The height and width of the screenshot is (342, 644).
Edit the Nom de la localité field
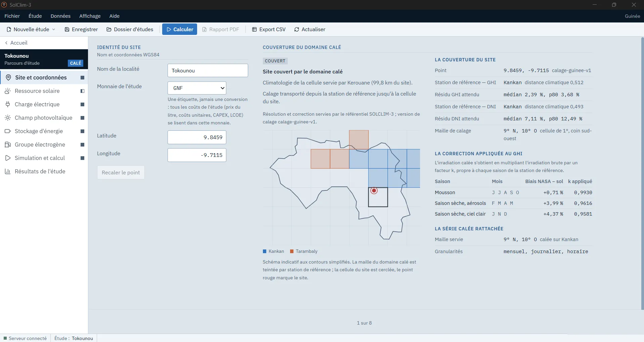(x=208, y=70)
